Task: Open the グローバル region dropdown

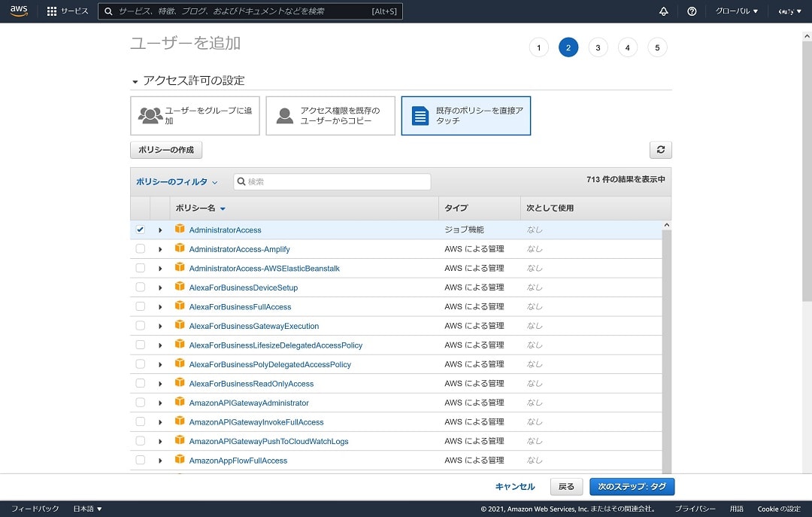Action: pos(736,11)
